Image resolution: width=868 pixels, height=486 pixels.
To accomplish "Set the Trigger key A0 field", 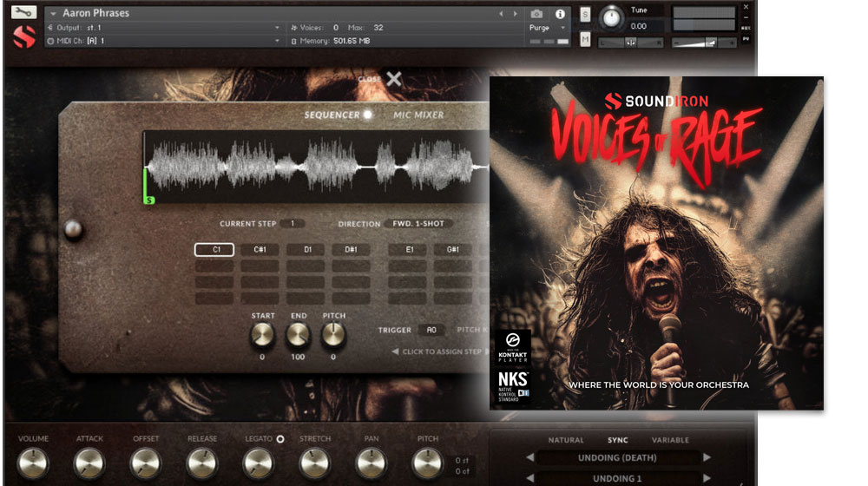I will coord(431,330).
